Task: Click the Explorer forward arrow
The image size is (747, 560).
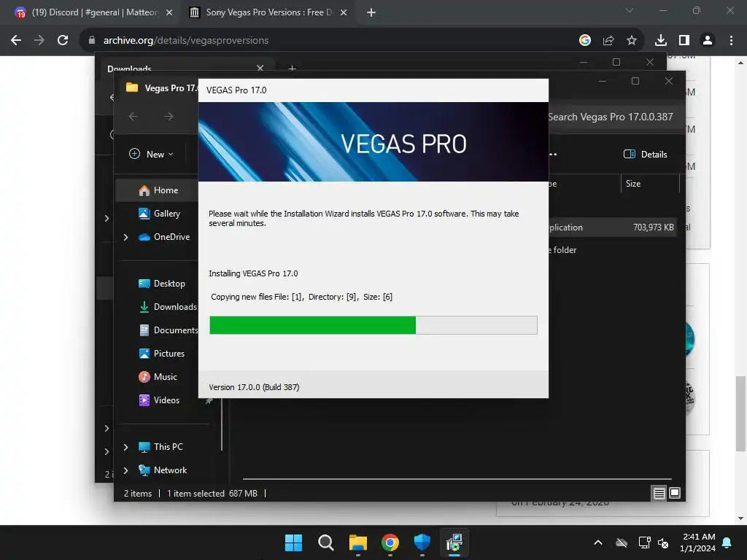Action: (x=169, y=116)
